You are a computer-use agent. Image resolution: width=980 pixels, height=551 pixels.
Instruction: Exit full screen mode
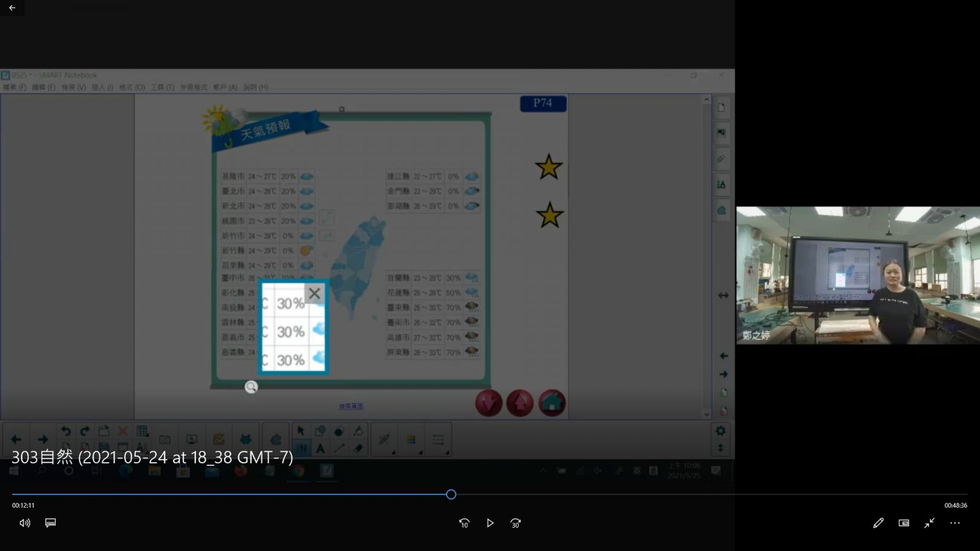click(930, 523)
